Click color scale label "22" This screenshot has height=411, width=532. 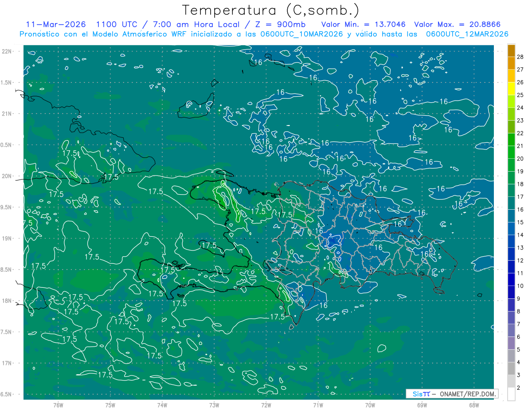pos(520,133)
